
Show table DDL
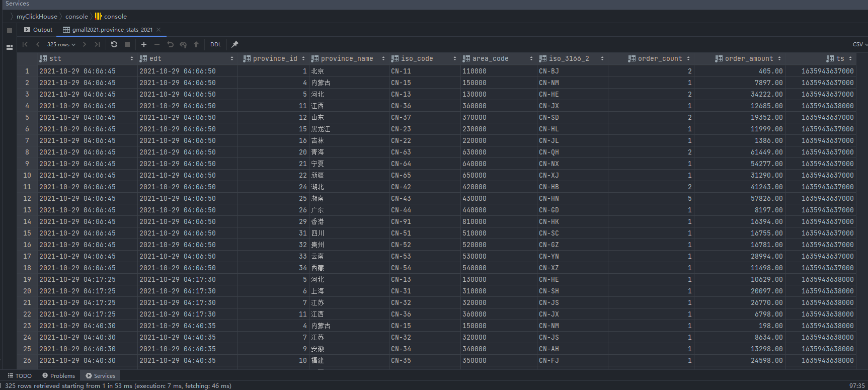tap(216, 44)
